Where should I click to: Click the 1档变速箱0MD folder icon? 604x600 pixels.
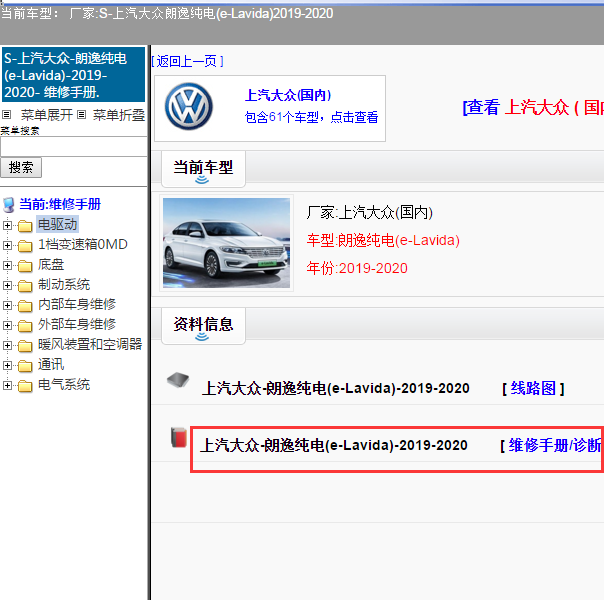click(x=25, y=246)
